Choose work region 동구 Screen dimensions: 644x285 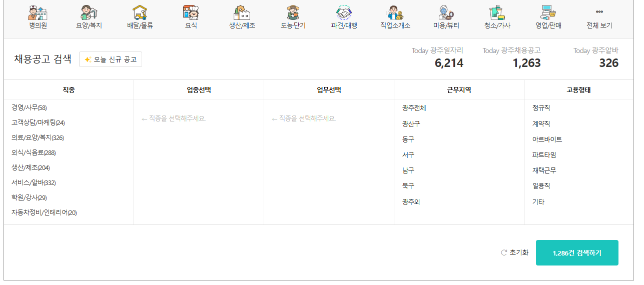coord(408,139)
